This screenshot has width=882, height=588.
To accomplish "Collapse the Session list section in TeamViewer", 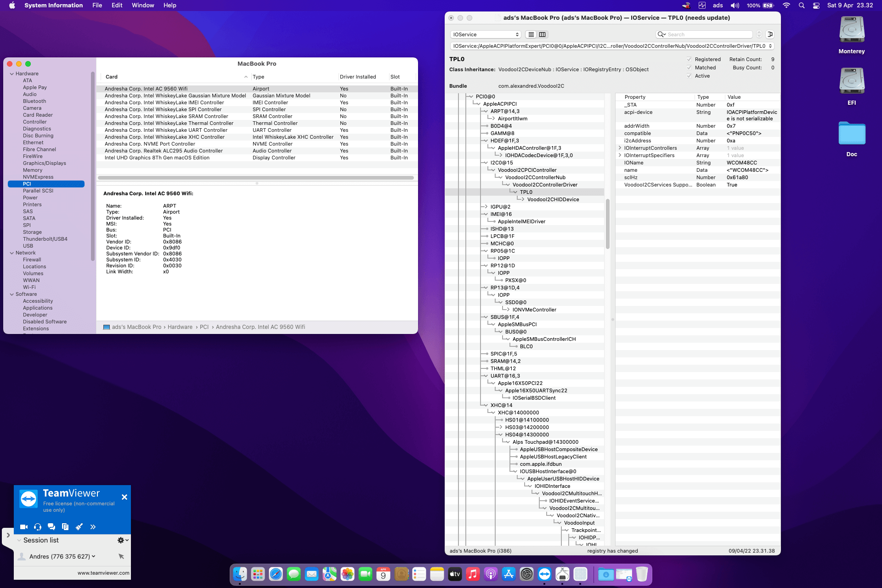I will 19,540.
